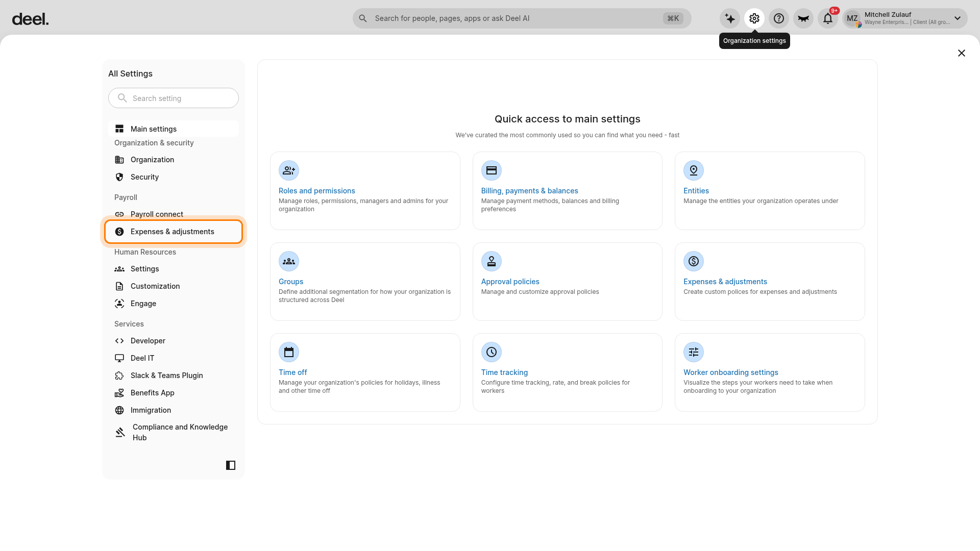
Task: Click the Organization settings gear icon
Action: click(754, 18)
